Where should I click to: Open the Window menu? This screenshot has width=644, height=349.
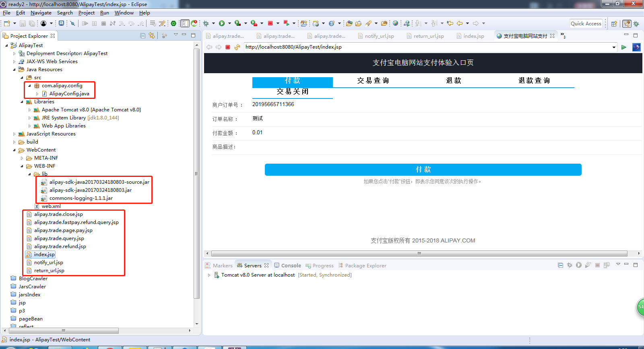[x=124, y=12]
